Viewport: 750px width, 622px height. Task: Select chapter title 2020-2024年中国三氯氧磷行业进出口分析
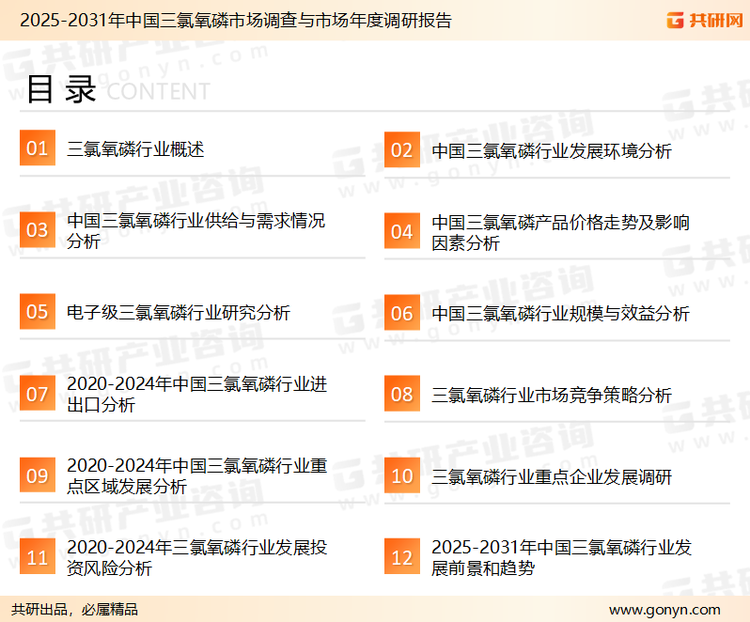(197, 394)
